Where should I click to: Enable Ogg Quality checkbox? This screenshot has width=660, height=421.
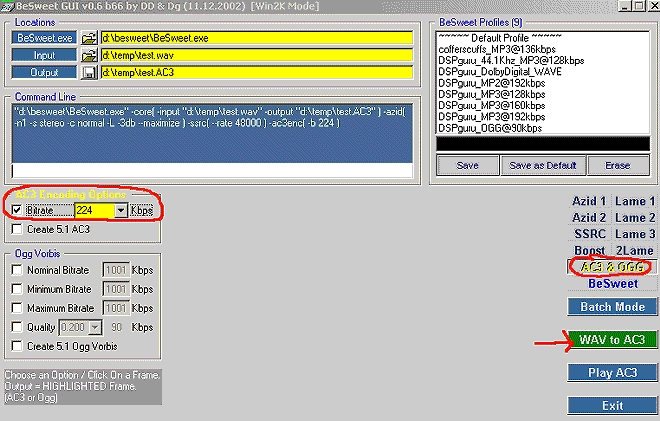(x=17, y=327)
